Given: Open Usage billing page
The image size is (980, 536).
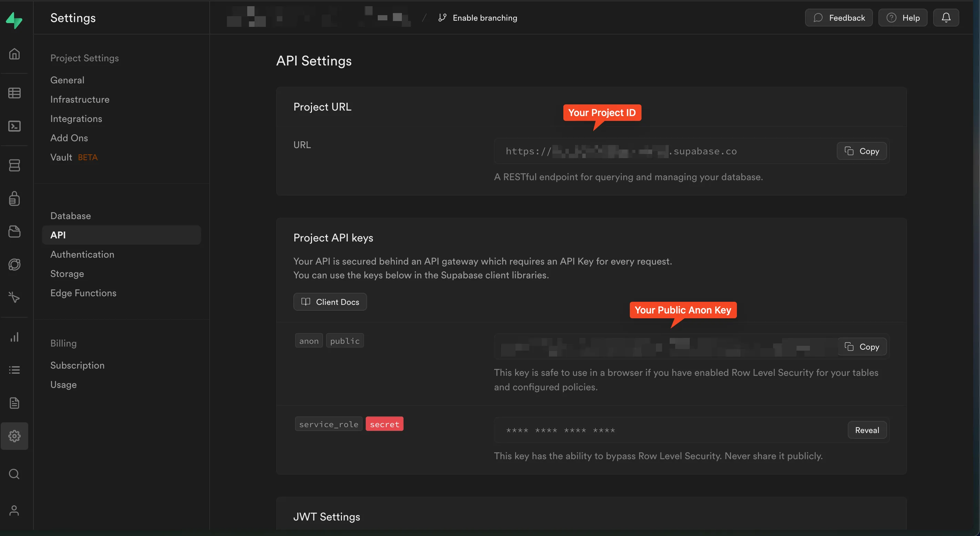Looking at the screenshot, I should tap(64, 384).
